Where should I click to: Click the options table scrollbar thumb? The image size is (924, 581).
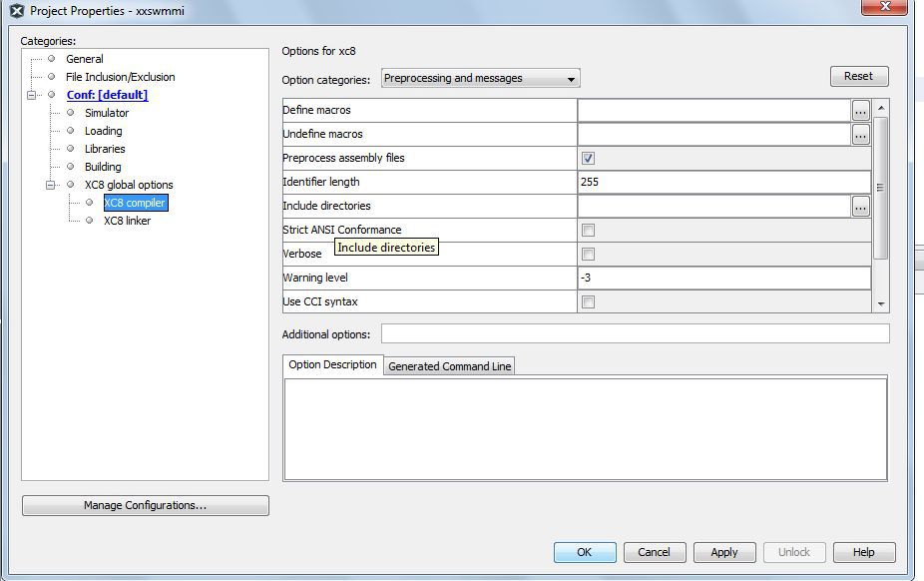881,188
